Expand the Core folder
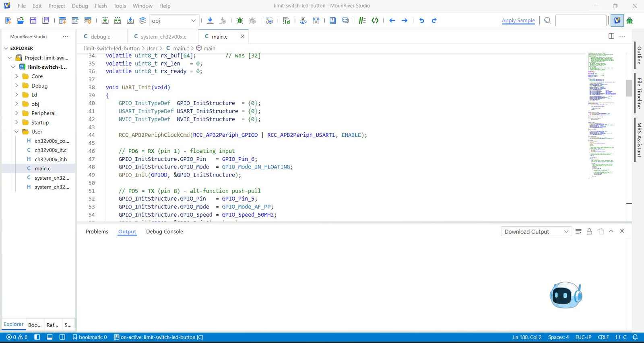The width and height of the screenshot is (644, 343). coord(17,76)
